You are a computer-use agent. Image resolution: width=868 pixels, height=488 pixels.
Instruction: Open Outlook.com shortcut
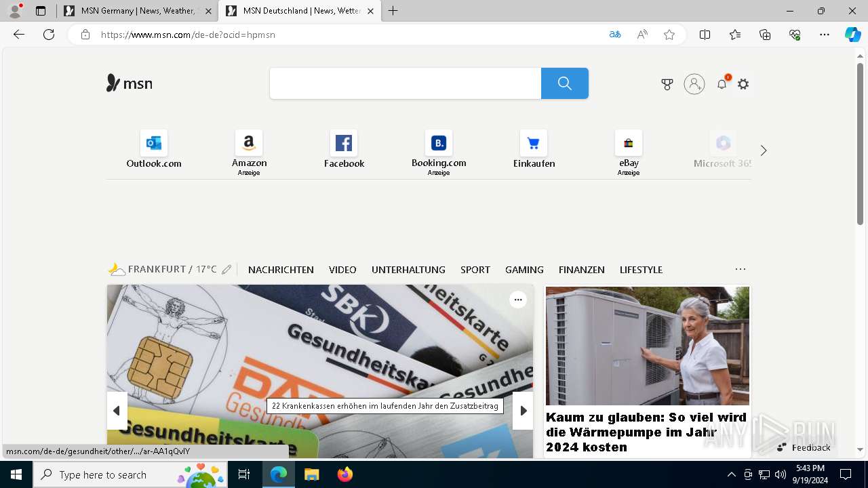pyautogui.click(x=154, y=150)
